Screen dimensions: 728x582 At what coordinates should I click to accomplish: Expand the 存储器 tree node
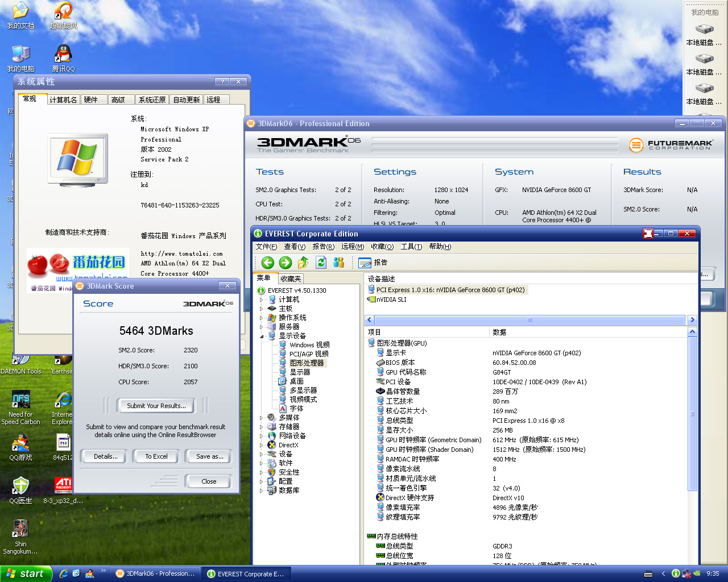[262, 427]
